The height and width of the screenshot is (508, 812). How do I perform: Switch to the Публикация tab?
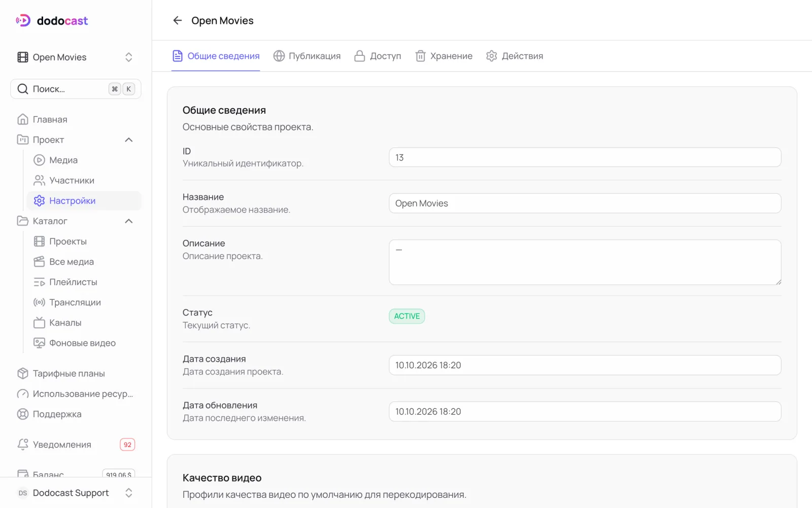(307, 56)
